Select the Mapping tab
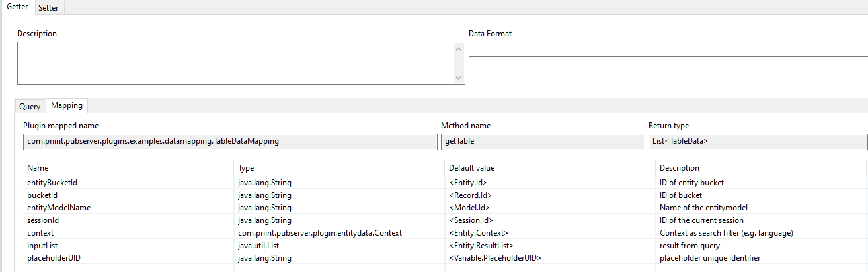Image resolution: width=868 pixels, height=272 pixels. [x=67, y=105]
